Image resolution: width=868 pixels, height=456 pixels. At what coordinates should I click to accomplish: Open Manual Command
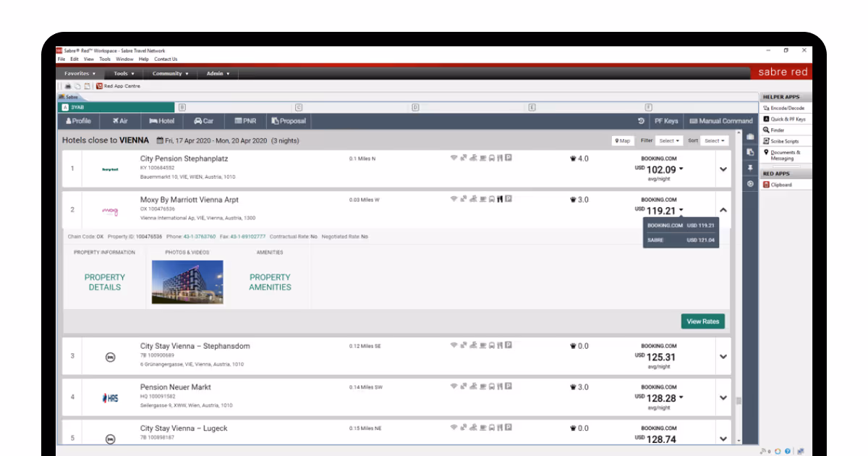pos(721,121)
